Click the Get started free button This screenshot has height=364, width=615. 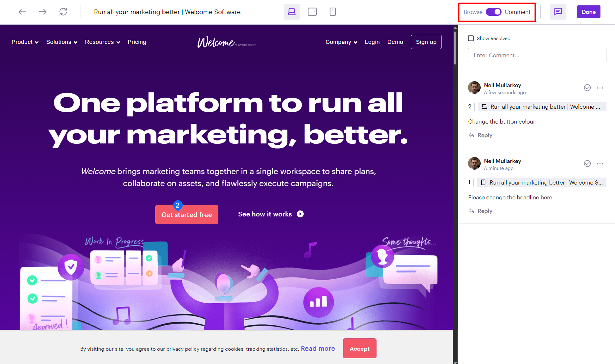[x=187, y=215]
